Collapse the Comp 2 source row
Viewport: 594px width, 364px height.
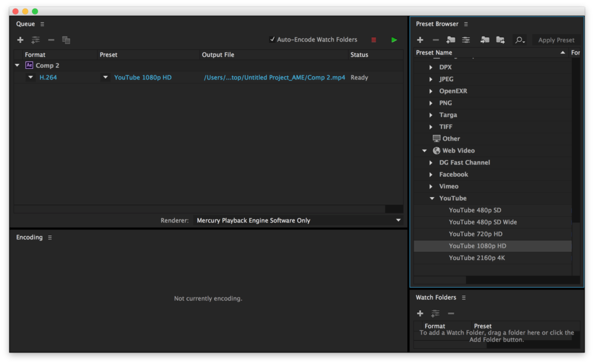(x=17, y=65)
